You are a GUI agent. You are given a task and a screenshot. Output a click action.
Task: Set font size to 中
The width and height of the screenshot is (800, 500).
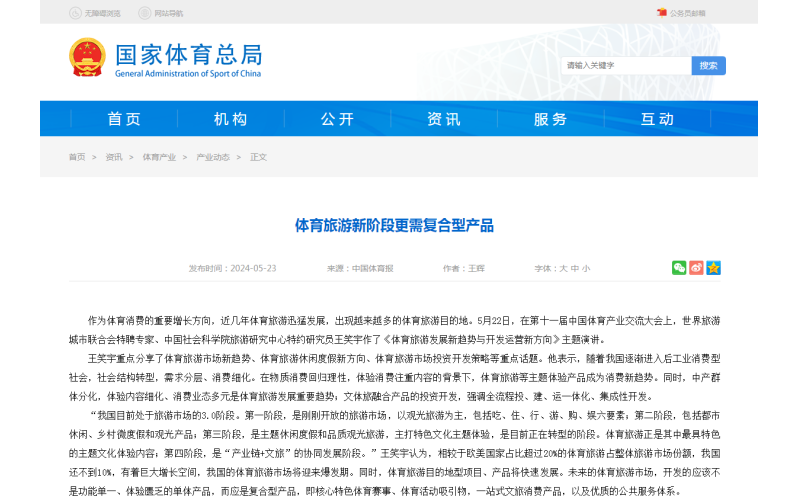pos(574,268)
